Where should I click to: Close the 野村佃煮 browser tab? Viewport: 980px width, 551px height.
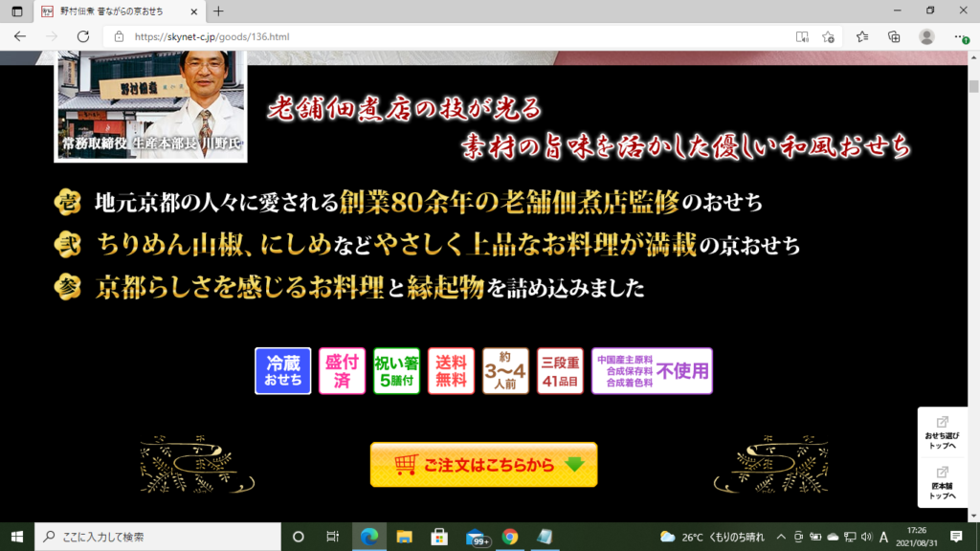click(x=193, y=11)
